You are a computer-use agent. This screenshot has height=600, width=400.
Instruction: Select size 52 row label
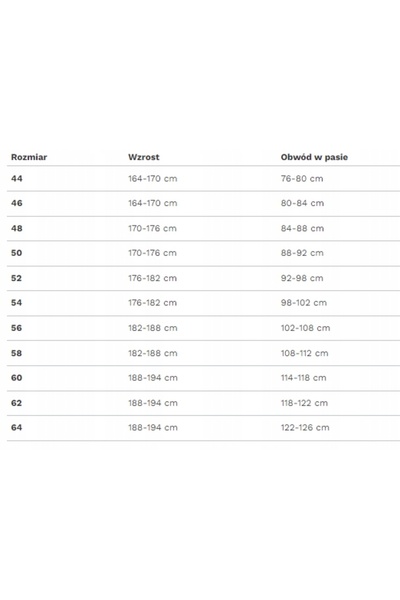[16, 278]
